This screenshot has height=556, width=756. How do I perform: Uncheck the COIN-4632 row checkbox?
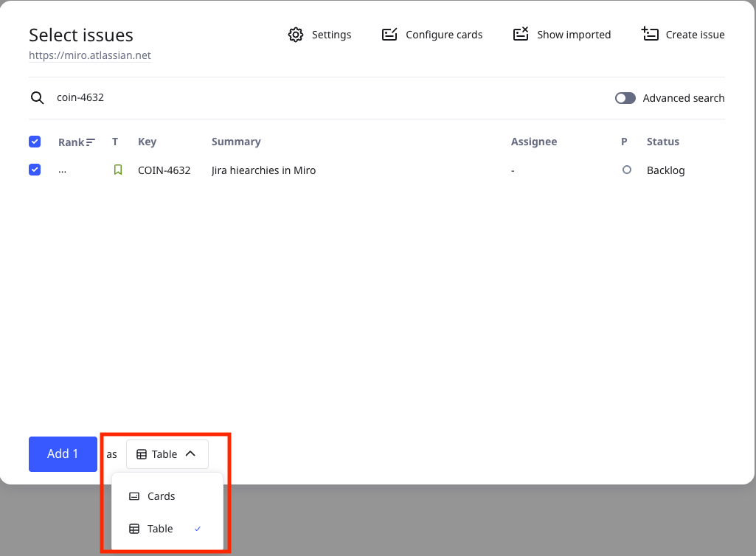coord(35,170)
